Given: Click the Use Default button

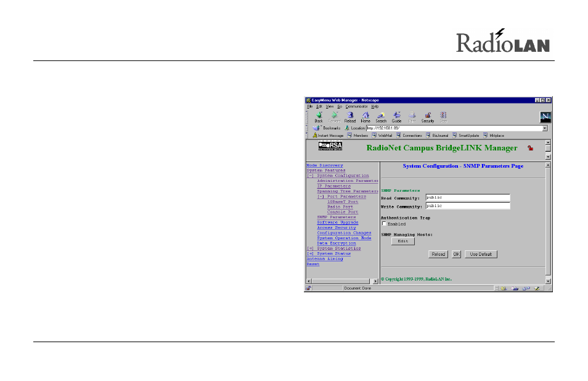Looking at the screenshot, I should pyautogui.click(x=481, y=254).
